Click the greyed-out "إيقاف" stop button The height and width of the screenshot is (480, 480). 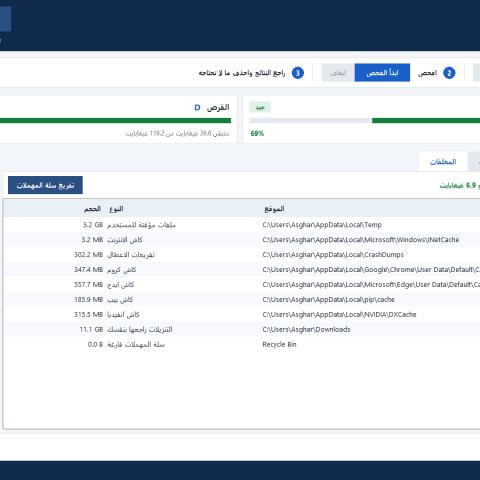click(338, 73)
